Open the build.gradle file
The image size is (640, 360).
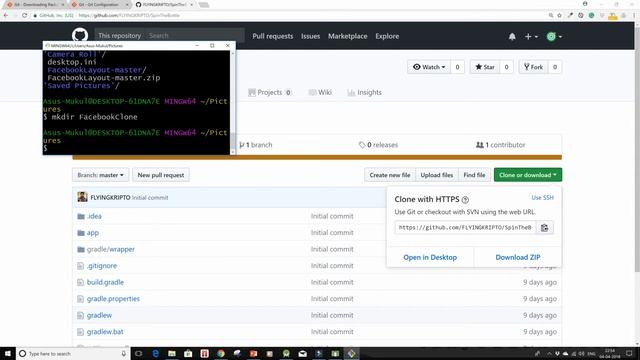105,282
